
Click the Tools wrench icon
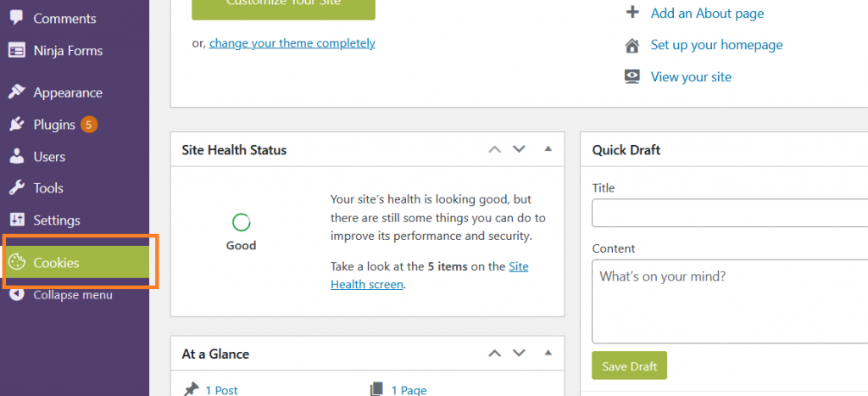(x=17, y=187)
